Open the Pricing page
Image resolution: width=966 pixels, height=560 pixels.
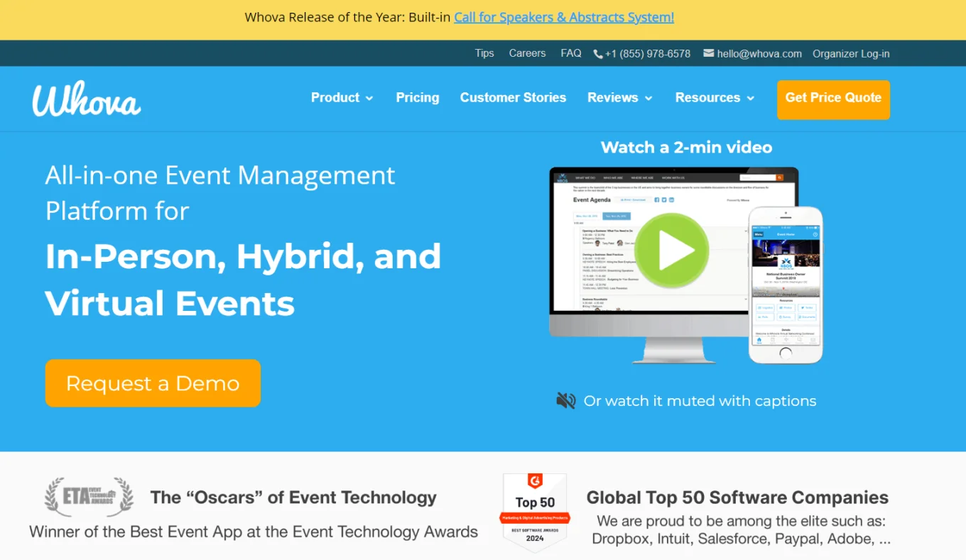tap(418, 98)
